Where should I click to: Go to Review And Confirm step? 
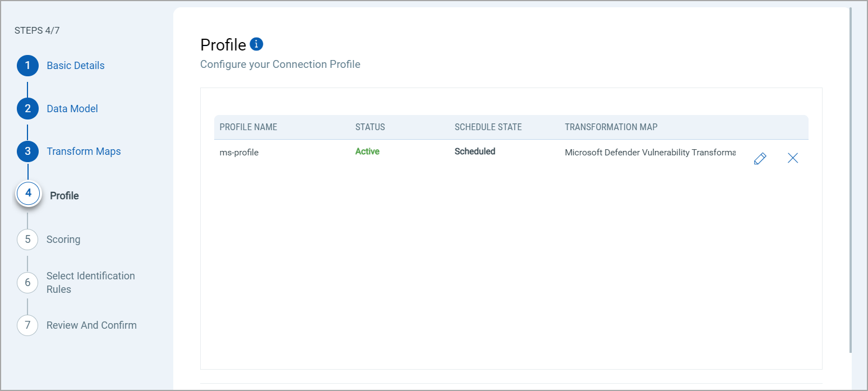(91, 325)
